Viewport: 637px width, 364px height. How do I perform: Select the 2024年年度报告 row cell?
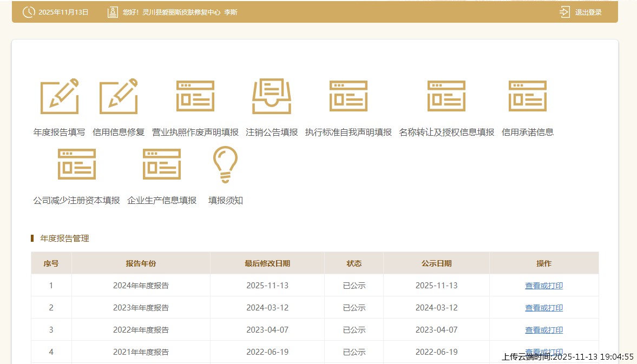coord(141,286)
